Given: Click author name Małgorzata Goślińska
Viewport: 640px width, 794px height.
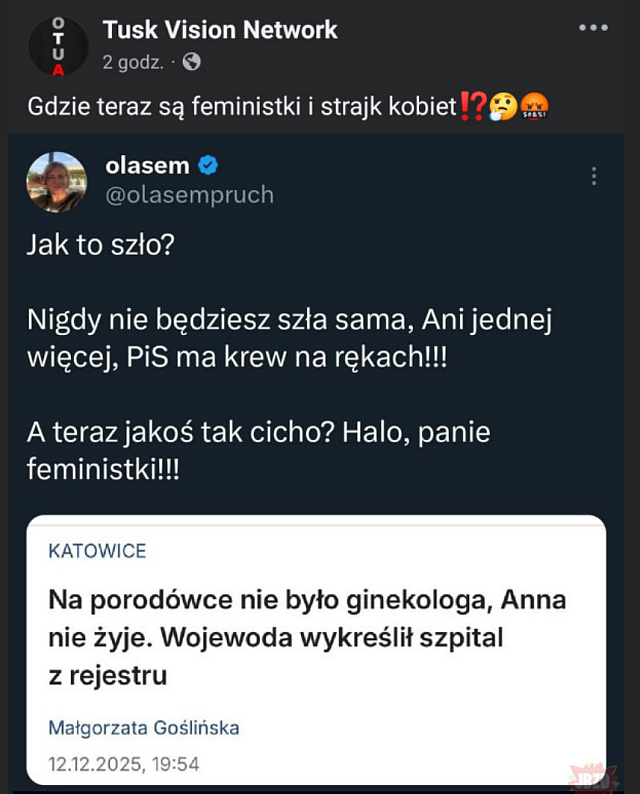Looking at the screenshot, I should [x=144, y=727].
